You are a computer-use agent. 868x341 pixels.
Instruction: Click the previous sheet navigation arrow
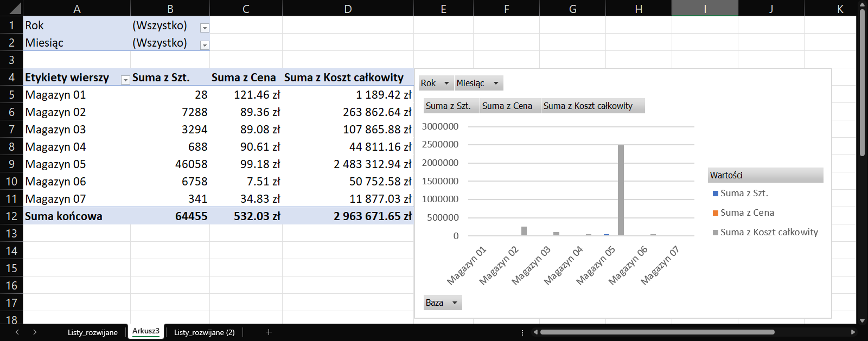pyautogui.click(x=17, y=332)
